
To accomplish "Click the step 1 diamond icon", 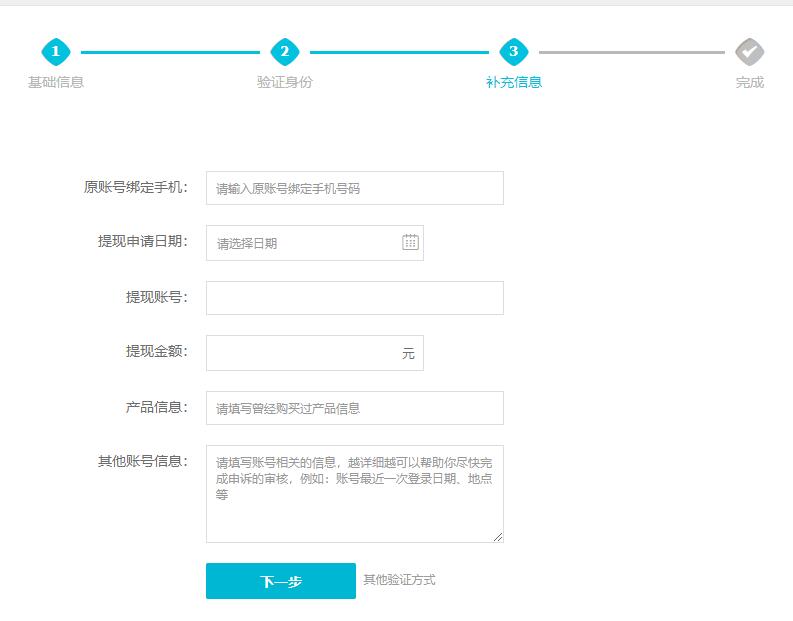I will pos(56,51).
